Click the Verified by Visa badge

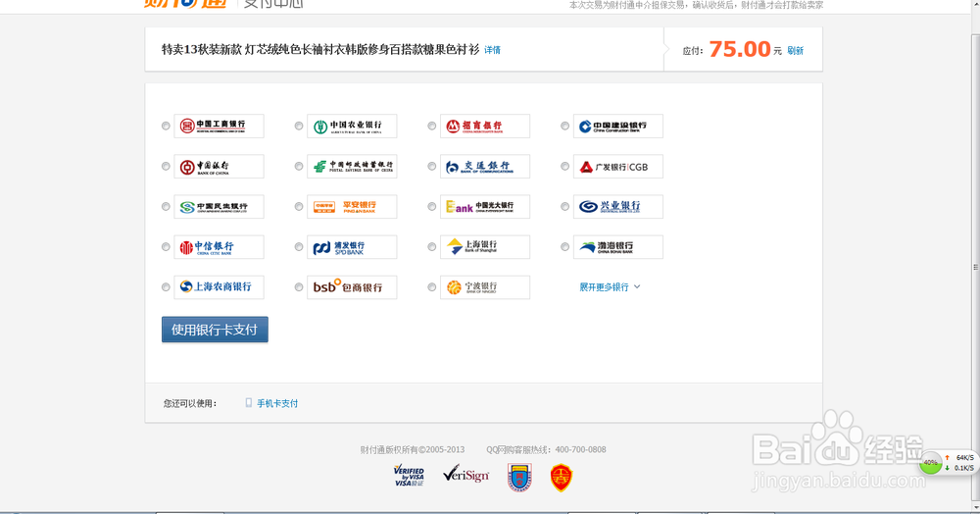[409, 476]
